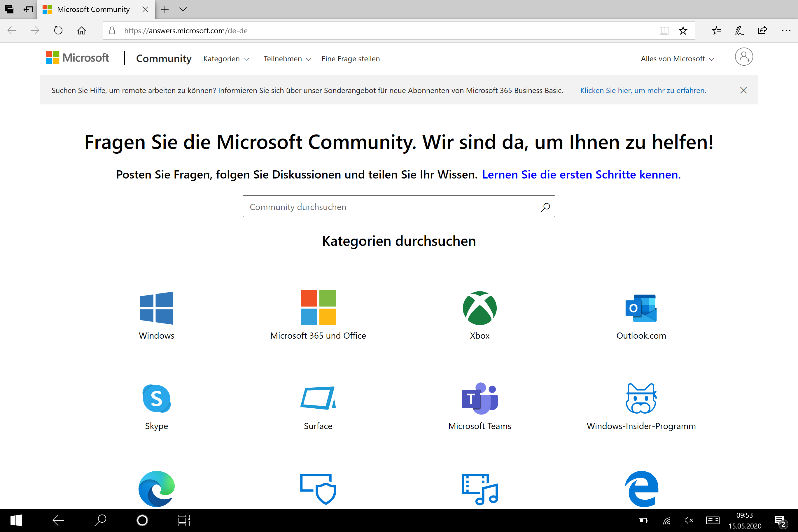Open a new browser tab

pos(164,10)
